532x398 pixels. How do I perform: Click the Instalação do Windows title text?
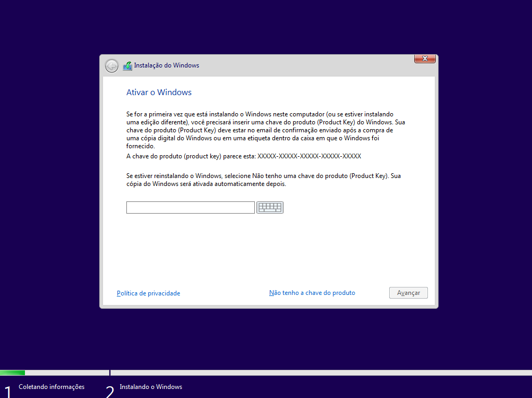(166, 65)
